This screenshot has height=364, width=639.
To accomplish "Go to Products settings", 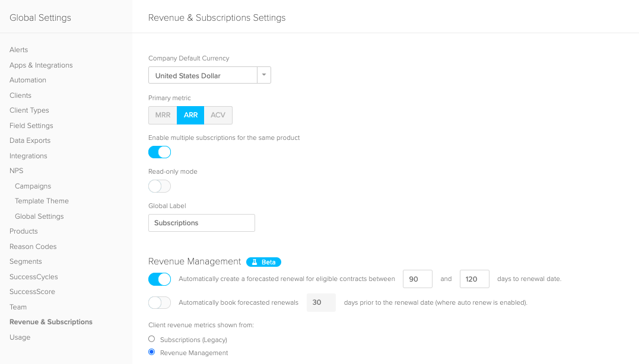I will coord(24,231).
